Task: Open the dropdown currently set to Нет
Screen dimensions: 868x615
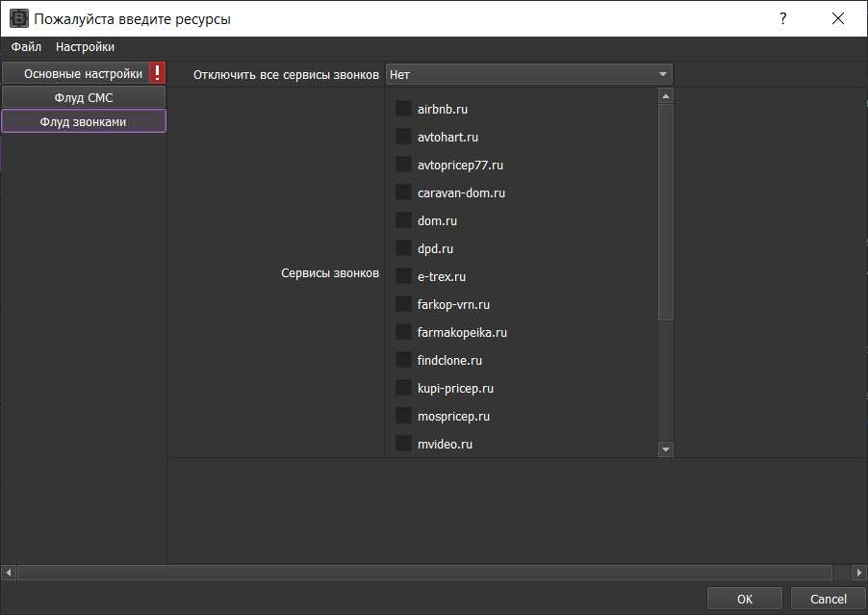Action: tap(520, 74)
